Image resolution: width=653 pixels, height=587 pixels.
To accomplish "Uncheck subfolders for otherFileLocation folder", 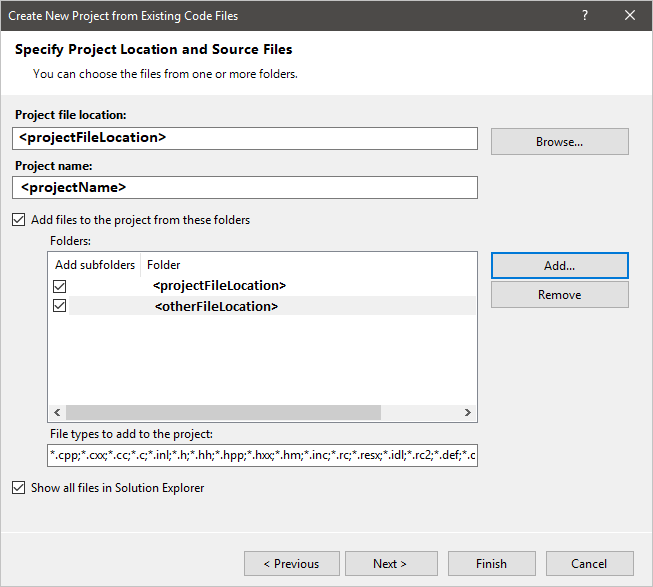I will tap(60, 306).
